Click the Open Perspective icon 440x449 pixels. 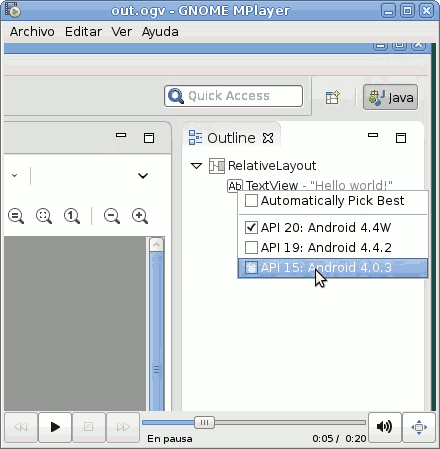click(x=332, y=97)
